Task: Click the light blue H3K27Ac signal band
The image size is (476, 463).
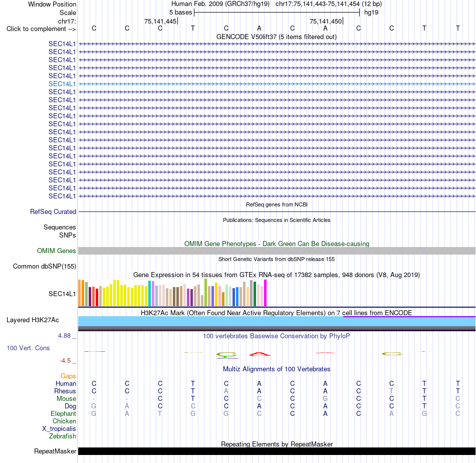Action: [x=277, y=321]
